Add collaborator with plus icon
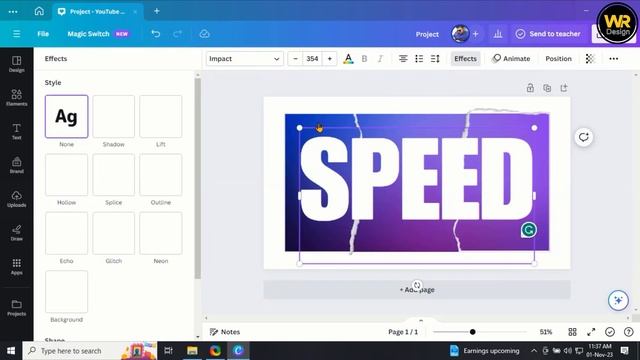This screenshot has height=360, width=640. tap(476, 34)
